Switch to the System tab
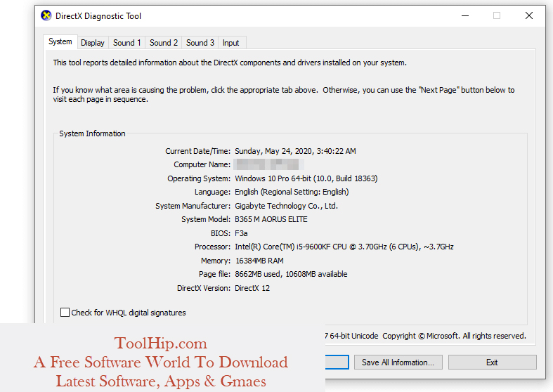Screen dimensions: 553x392 (60, 41)
